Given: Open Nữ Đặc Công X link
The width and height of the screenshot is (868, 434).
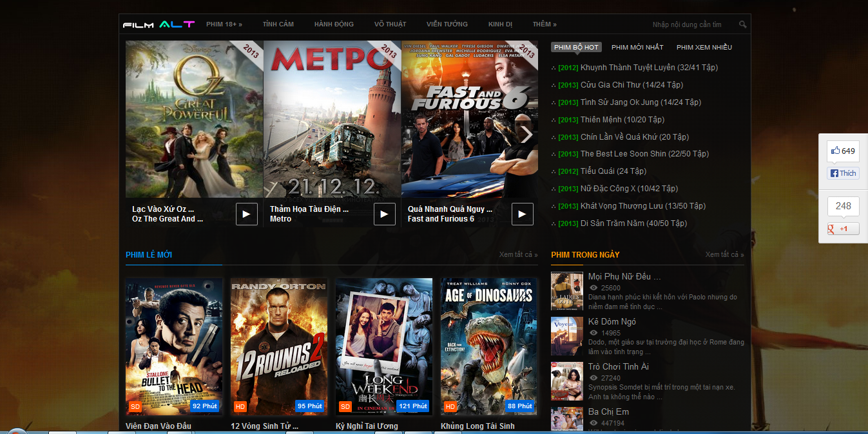Looking at the screenshot, I should [x=629, y=188].
